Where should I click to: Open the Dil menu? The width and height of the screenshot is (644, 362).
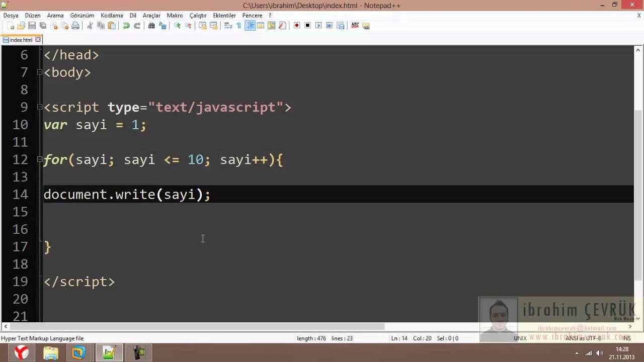[133, 16]
